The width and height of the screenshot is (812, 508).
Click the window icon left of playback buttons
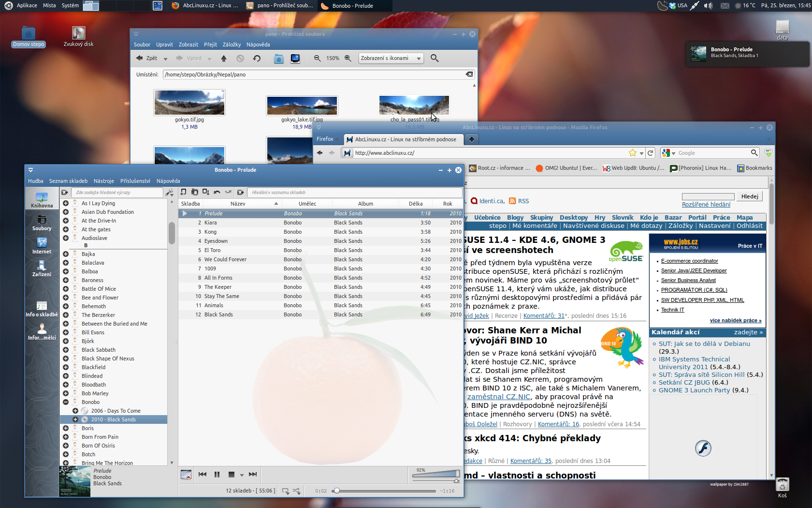click(186, 475)
